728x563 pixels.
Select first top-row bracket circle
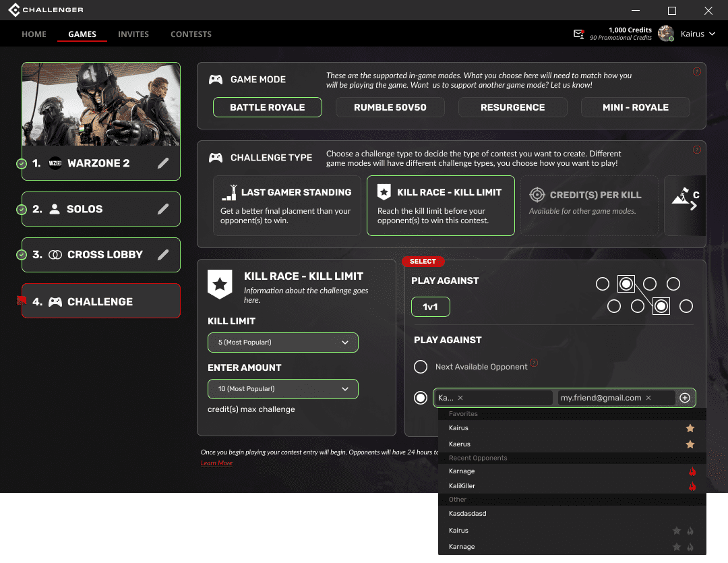(x=602, y=284)
